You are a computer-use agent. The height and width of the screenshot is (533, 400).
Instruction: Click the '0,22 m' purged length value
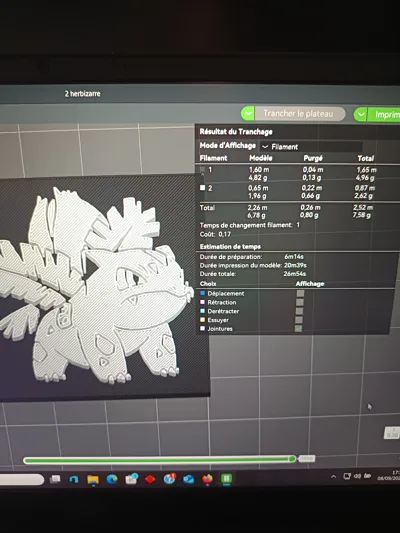coord(312,188)
